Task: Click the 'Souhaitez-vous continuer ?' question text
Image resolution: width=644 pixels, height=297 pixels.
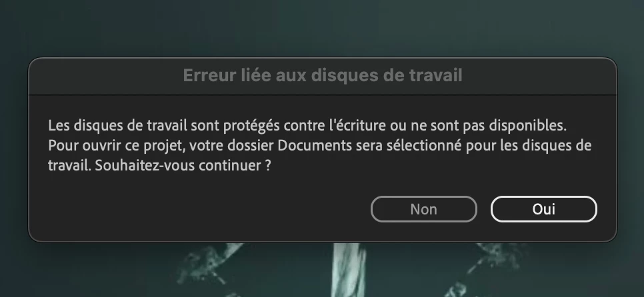Action: [x=183, y=166]
